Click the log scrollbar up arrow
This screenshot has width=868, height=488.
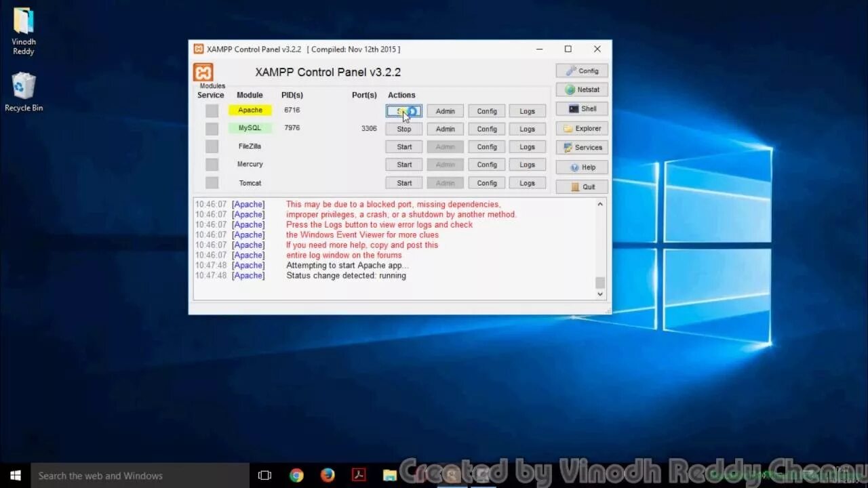point(600,204)
